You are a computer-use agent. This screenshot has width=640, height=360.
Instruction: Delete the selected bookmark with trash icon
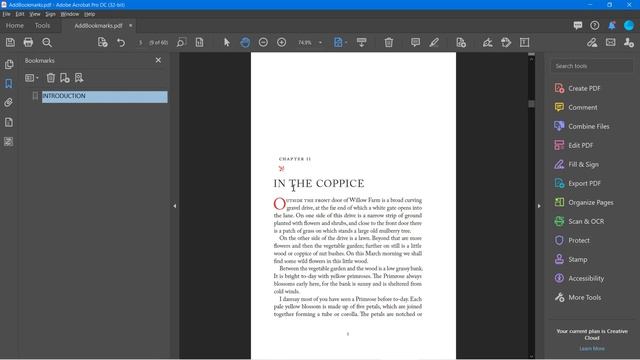pos(51,78)
